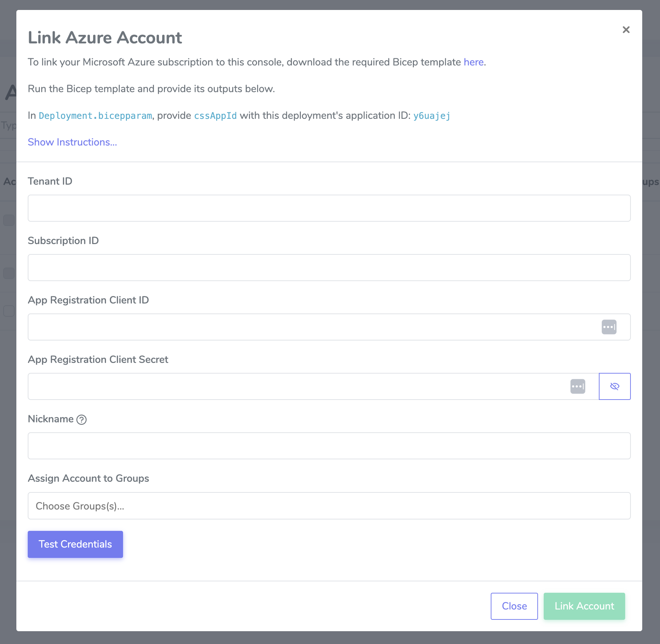Click the password manager icon in Client ID field
The height and width of the screenshot is (644, 660).
609,327
